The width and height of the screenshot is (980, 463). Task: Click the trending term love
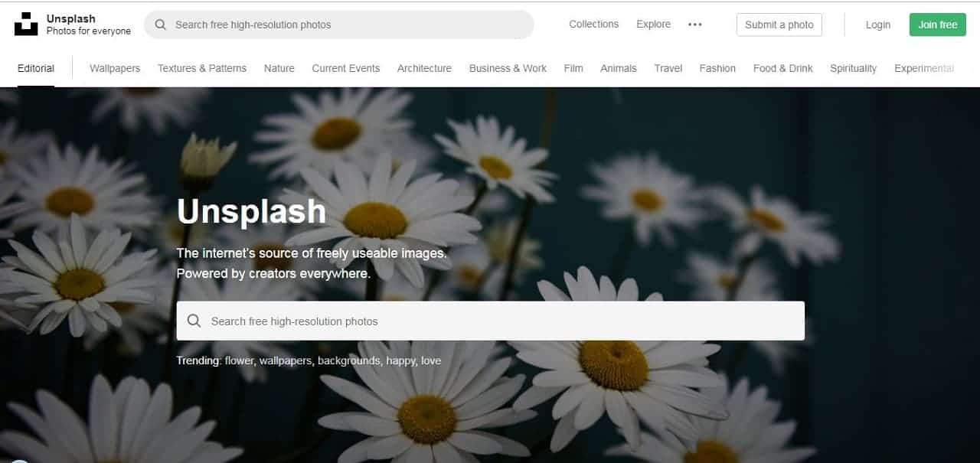click(x=431, y=360)
